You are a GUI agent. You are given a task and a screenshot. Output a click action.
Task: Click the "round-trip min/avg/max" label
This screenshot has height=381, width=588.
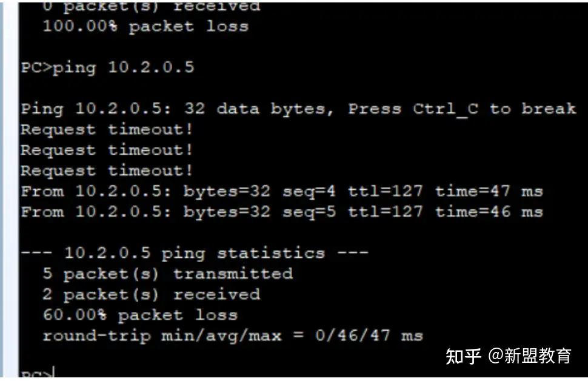(x=162, y=335)
